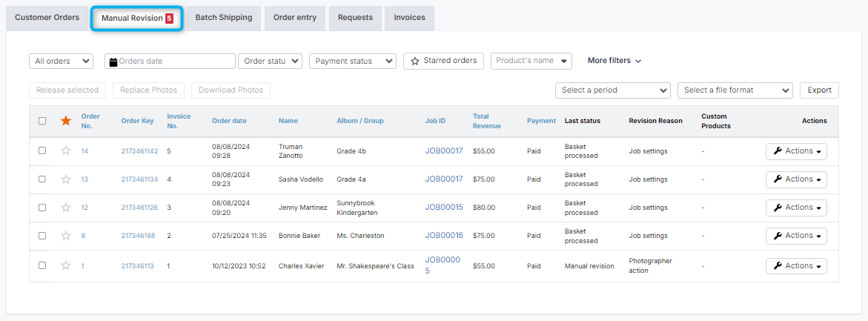Image resolution: width=868 pixels, height=321 pixels.
Task: Click the Export button
Action: click(819, 90)
